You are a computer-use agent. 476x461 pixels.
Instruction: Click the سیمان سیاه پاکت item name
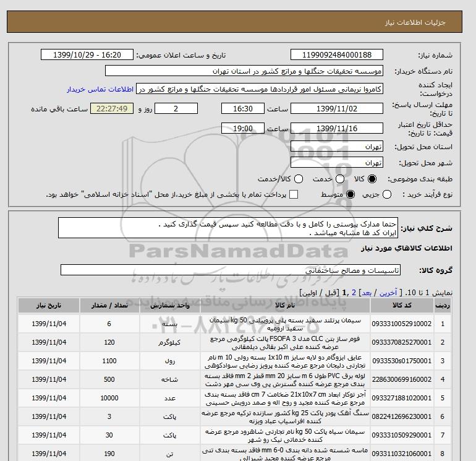pos(285,436)
